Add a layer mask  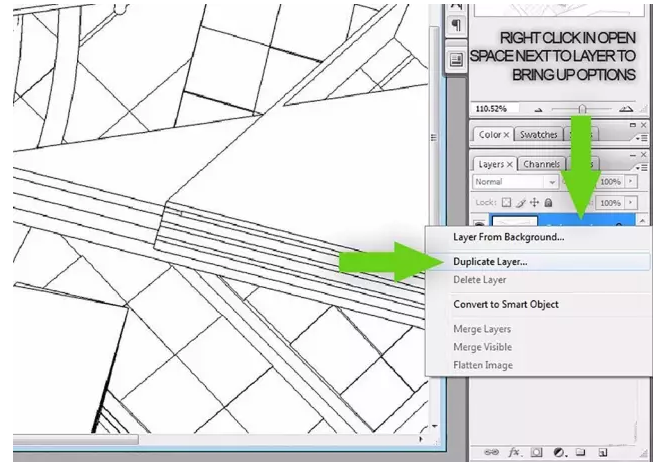pos(536,453)
